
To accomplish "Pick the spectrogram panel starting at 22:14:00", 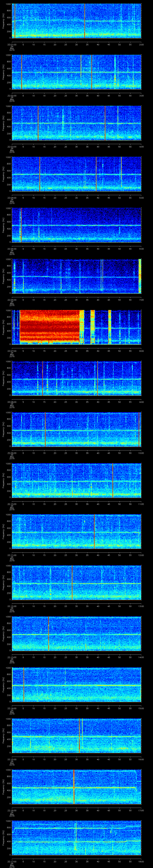I will click(x=77, y=685).
